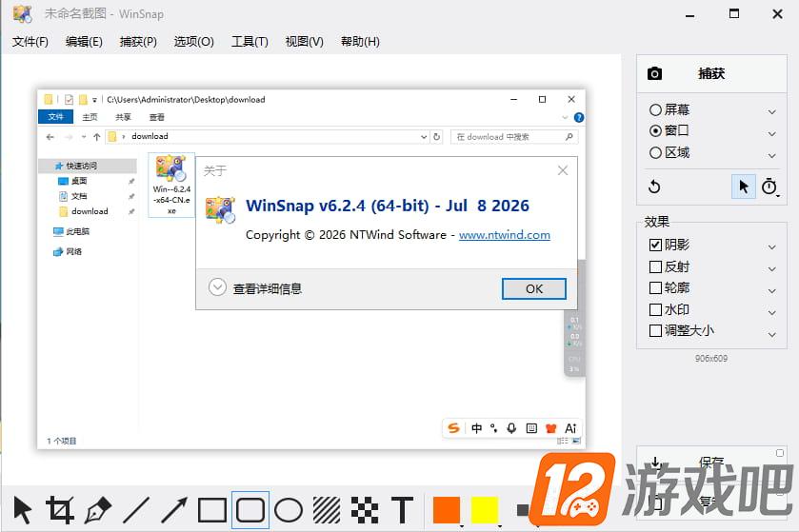This screenshot has width=799, height=532.
Task: Select the pointer selection tool
Action: coord(23,509)
